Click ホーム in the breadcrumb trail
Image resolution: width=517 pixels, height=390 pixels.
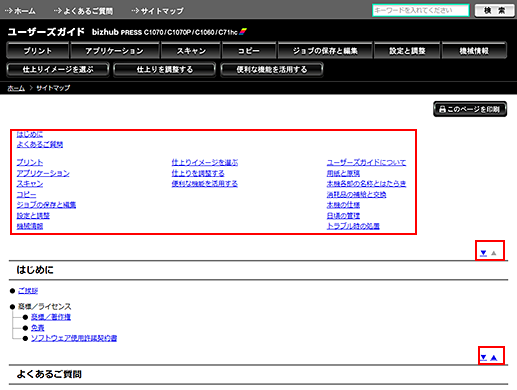click(x=16, y=88)
